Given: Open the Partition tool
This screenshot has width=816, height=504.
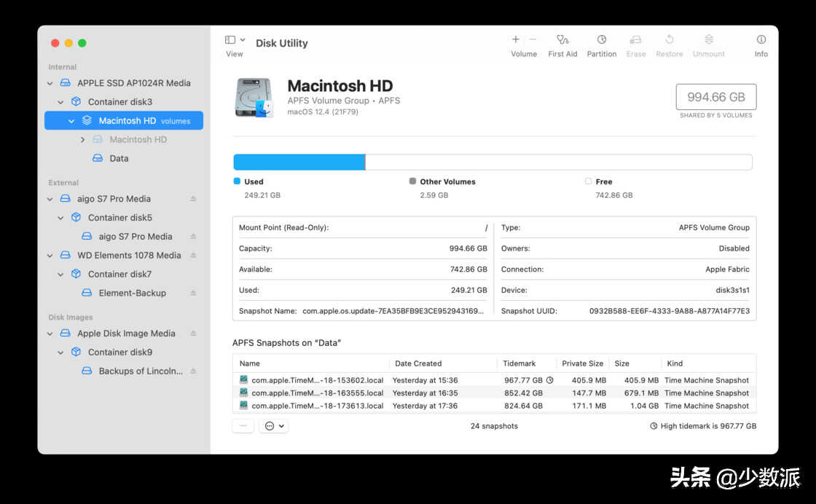Looking at the screenshot, I should tap(602, 40).
